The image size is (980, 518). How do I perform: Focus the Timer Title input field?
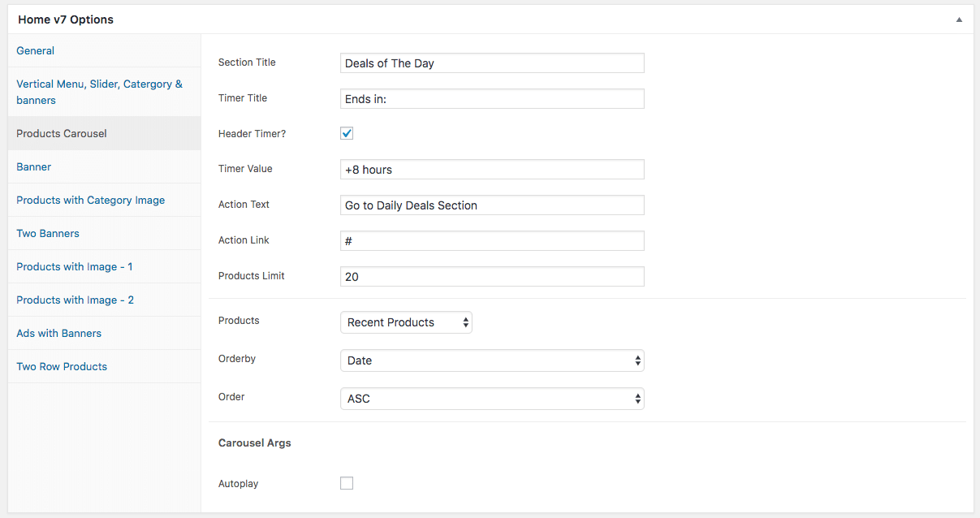click(492, 99)
